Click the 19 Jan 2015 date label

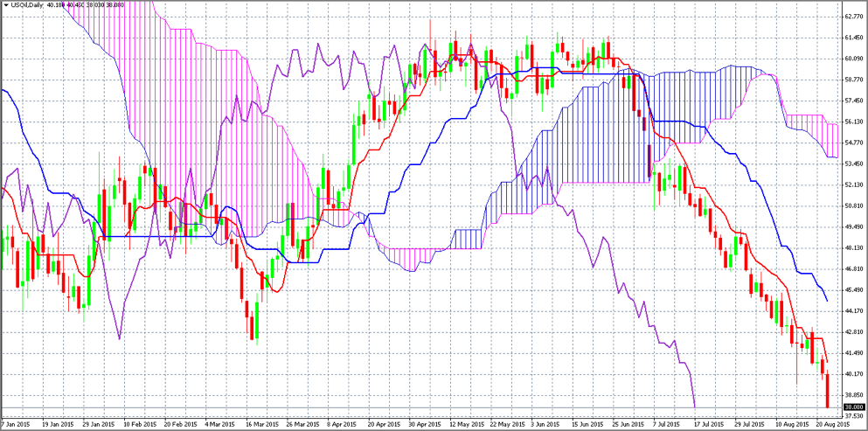58,425
